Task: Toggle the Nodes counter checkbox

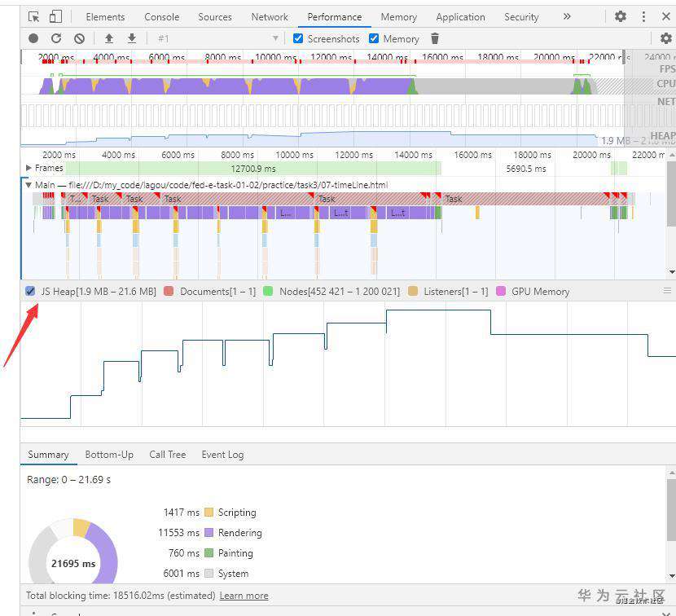Action: pyautogui.click(x=268, y=291)
